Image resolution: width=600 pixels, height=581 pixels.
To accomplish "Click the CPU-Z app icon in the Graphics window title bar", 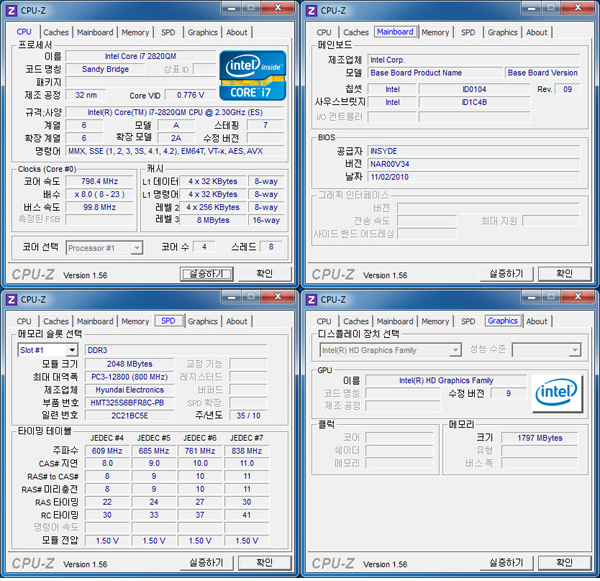I will point(311,300).
